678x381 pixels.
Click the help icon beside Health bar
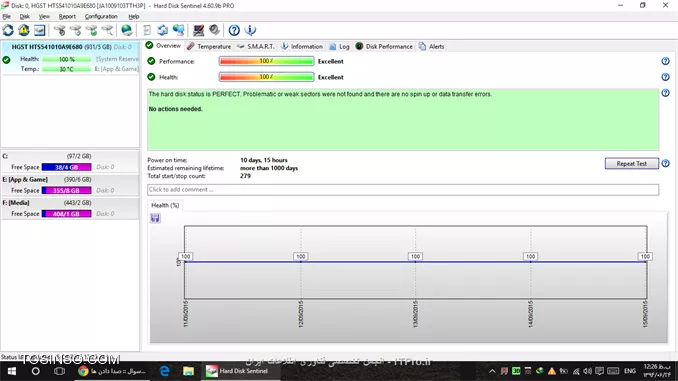pyautogui.click(x=665, y=77)
